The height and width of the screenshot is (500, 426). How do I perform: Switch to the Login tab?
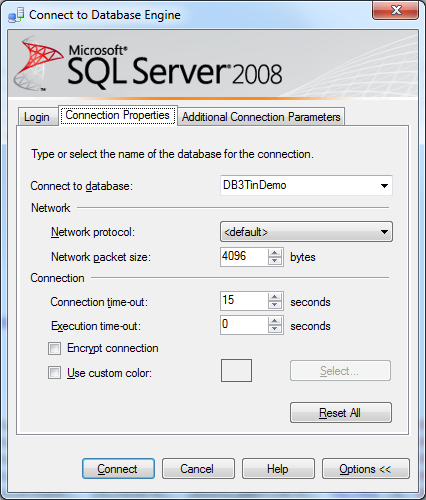pos(37,117)
